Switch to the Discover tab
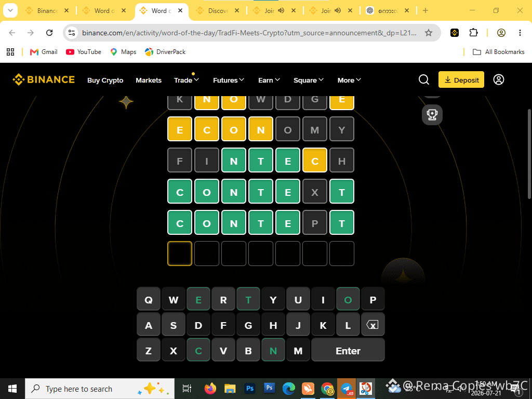This screenshot has height=399, width=532. point(218,10)
